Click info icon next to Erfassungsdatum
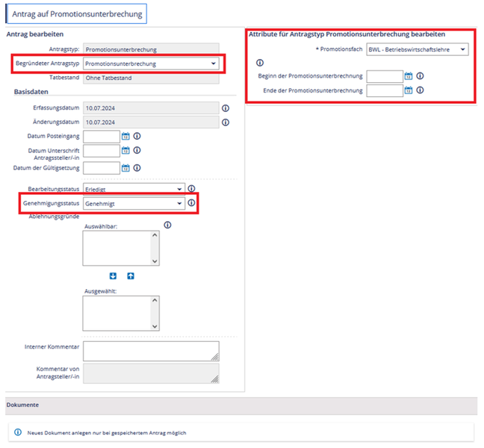 [x=226, y=108]
